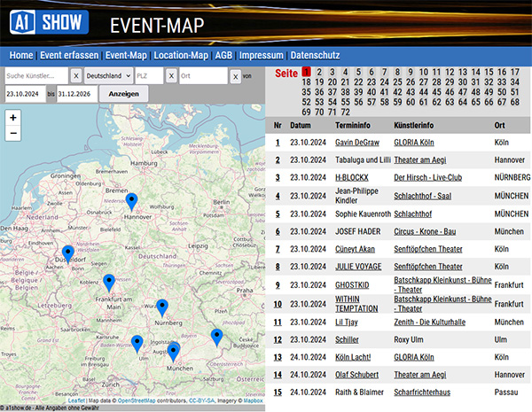The image size is (532, 412).
Task: Focus the PLZ input field
Action: [149, 75]
